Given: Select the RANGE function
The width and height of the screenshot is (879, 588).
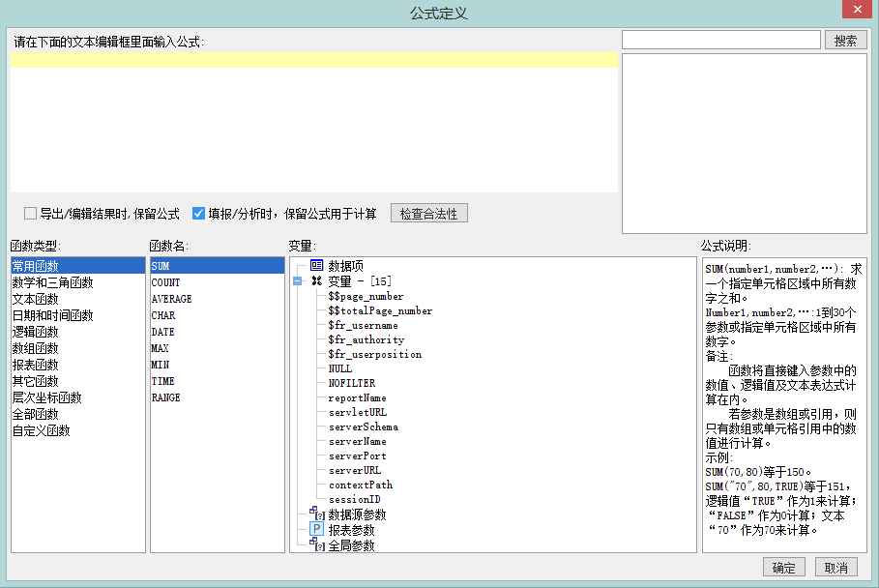Looking at the screenshot, I should click(218, 397).
